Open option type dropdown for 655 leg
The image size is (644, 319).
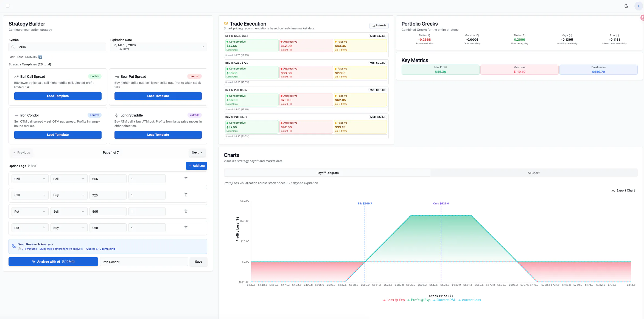[x=30, y=179]
